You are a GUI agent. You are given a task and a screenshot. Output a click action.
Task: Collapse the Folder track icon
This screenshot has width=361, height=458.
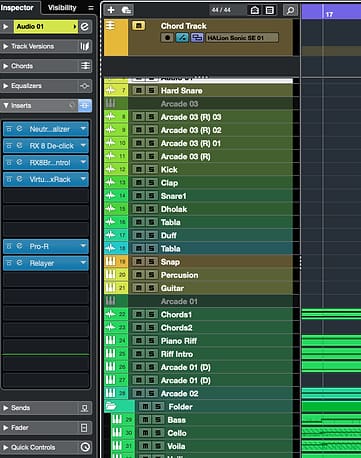click(111, 406)
